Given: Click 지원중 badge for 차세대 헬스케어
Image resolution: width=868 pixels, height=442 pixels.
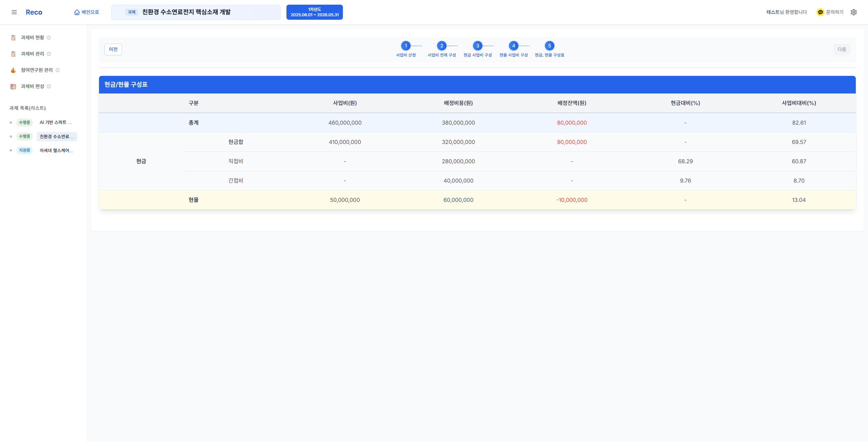Looking at the screenshot, I should coord(24,150).
